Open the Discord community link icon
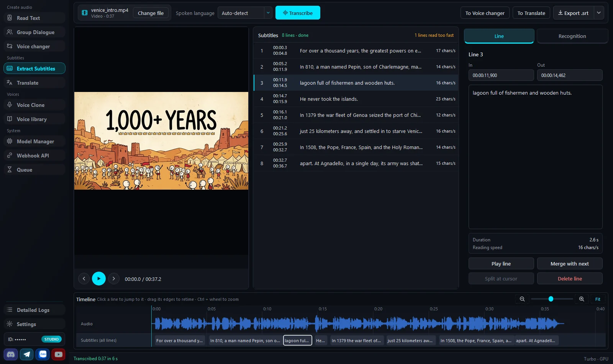This screenshot has height=364, width=613. click(x=11, y=354)
